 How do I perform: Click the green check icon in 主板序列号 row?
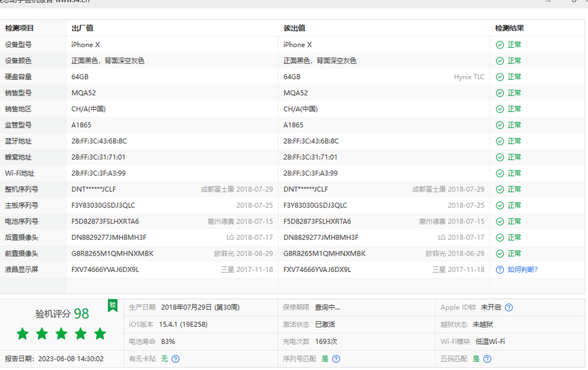click(500, 206)
